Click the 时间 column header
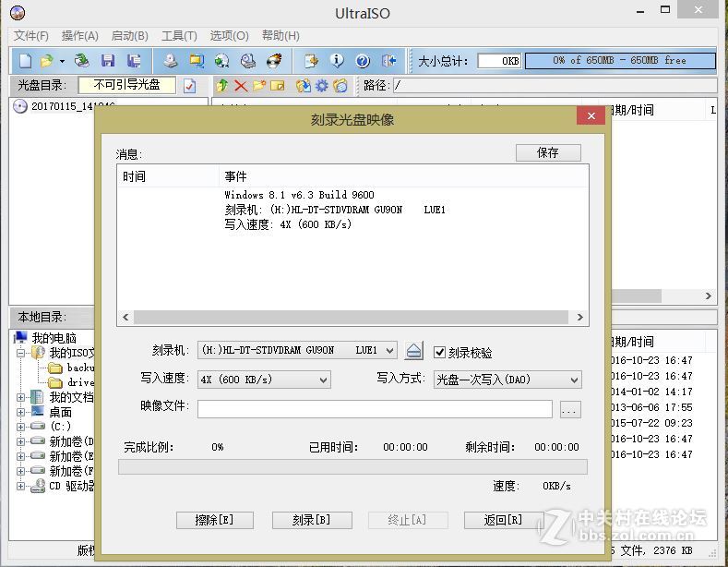This screenshot has width=728, height=567. pos(168,176)
